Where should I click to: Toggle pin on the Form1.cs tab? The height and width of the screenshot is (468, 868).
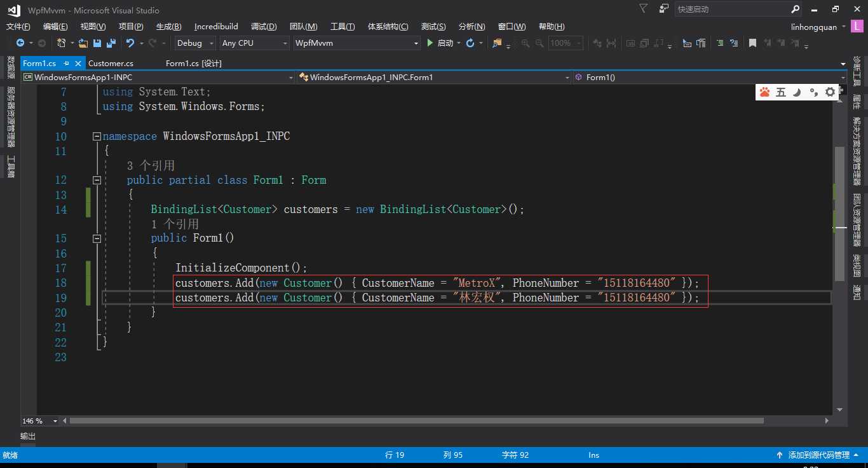[66, 64]
